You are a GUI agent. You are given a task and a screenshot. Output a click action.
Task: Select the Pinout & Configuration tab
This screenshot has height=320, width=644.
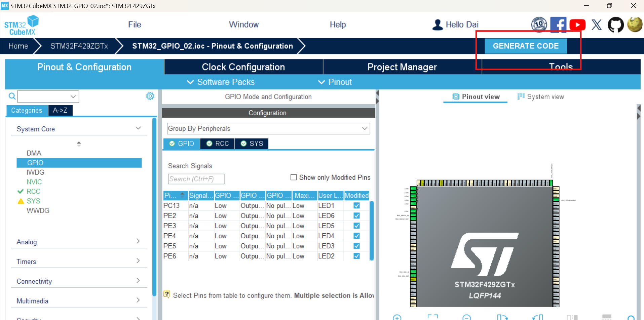click(x=84, y=67)
